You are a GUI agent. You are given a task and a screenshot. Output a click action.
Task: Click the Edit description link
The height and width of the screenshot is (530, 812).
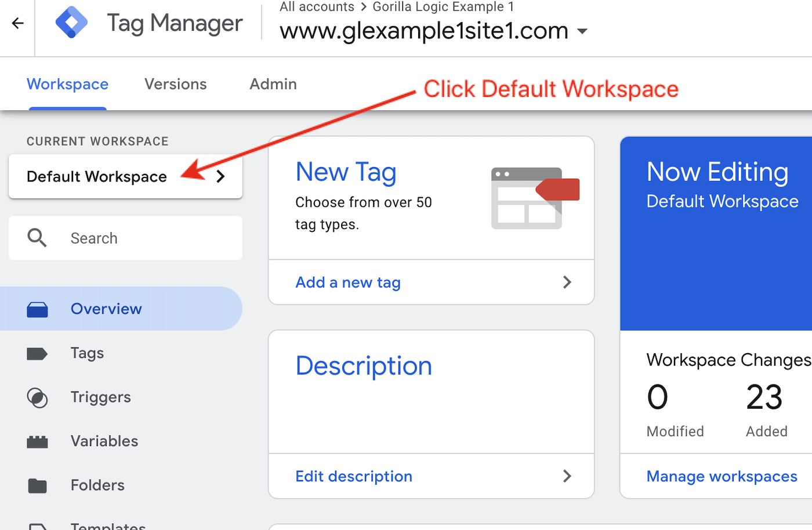pyautogui.click(x=354, y=476)
